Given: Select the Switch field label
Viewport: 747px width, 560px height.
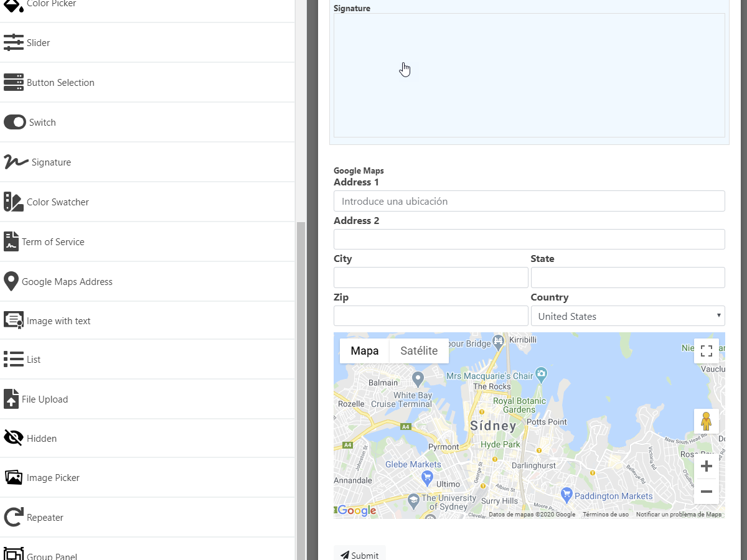Looking at the screenshot, I should (x=42, y=123).
